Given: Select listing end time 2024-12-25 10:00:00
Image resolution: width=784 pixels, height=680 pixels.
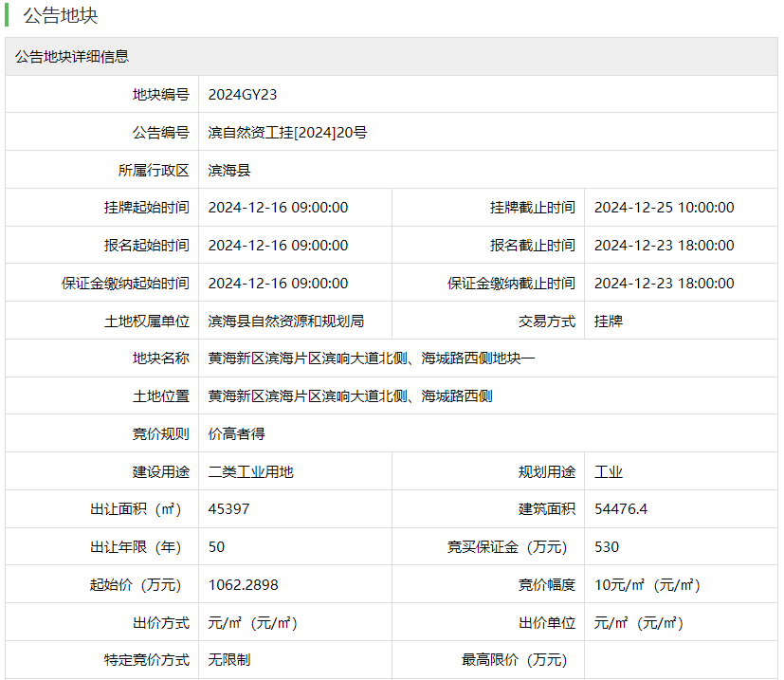Looking at the screenshot, I should [664, 207].
